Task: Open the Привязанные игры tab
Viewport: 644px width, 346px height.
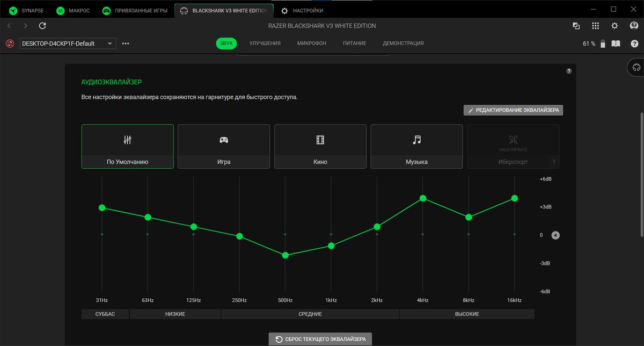Action: tap(136, 10)
